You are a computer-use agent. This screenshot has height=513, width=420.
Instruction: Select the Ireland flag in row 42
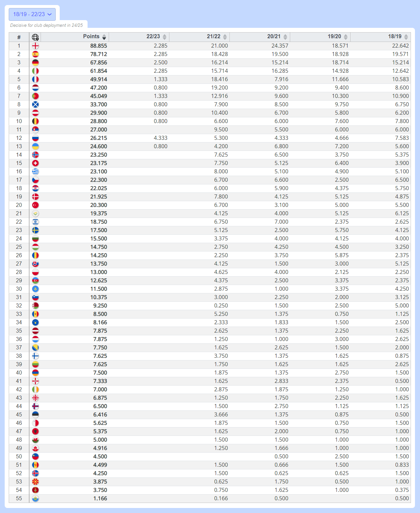35,390
